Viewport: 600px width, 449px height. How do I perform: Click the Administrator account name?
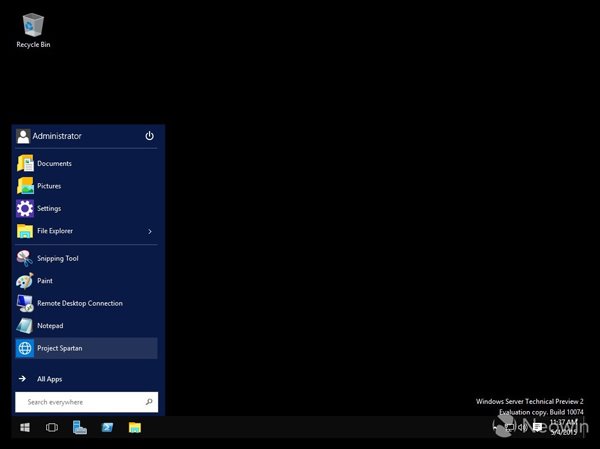point(57,136)
